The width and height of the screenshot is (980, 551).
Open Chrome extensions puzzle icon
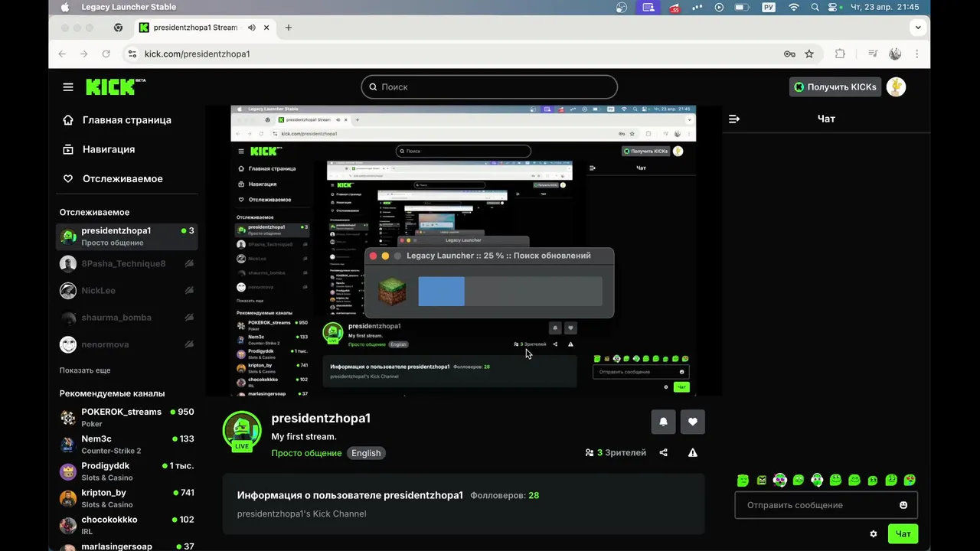840,54
